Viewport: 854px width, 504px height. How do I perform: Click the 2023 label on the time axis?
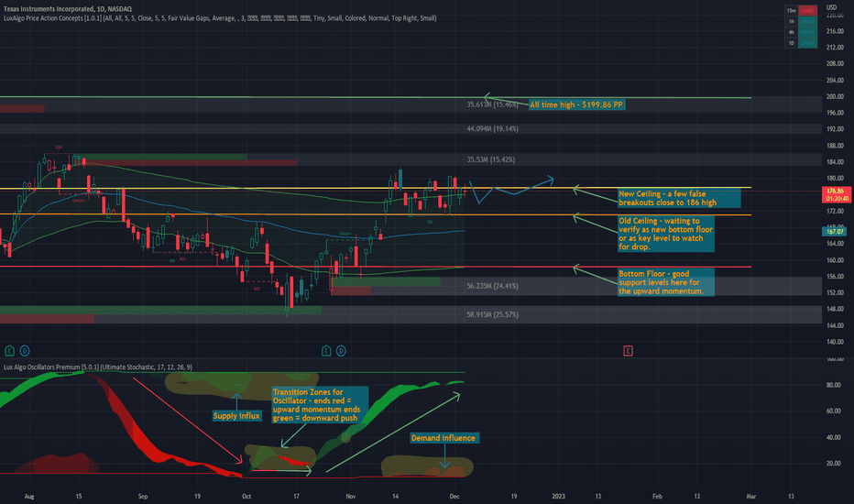pyautogui.click(x=558, y=497)
